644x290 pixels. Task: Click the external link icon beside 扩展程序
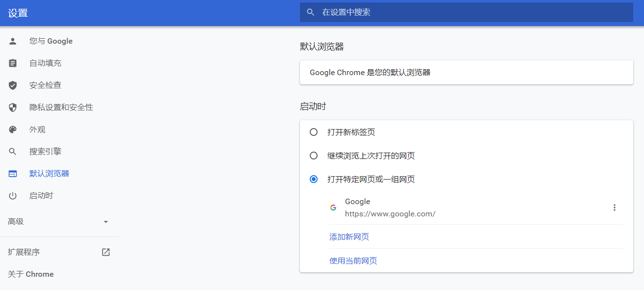click(106, 252)
